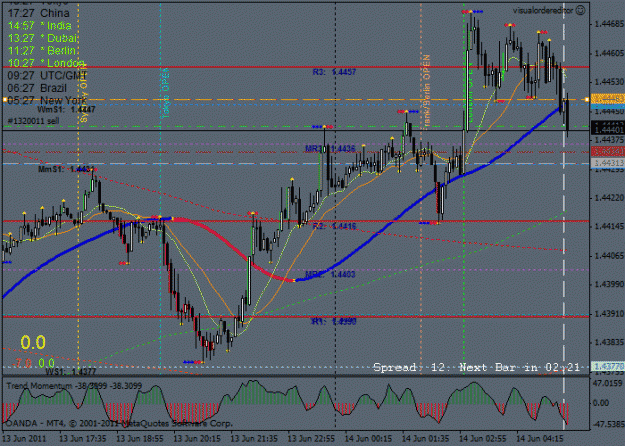Select the '05:27 New York' clock row
The height and width of the screenshot is (446, 625).
tap(47, 100)
